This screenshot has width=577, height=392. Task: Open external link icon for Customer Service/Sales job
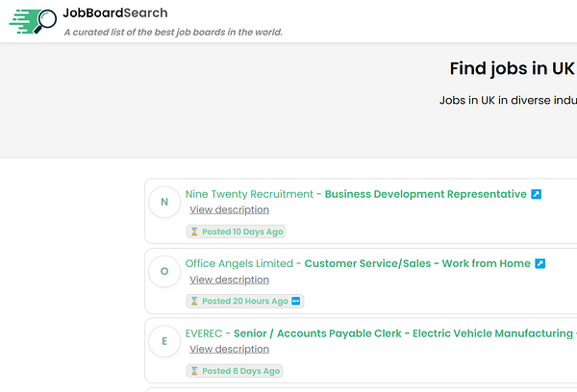pos(539,263)
